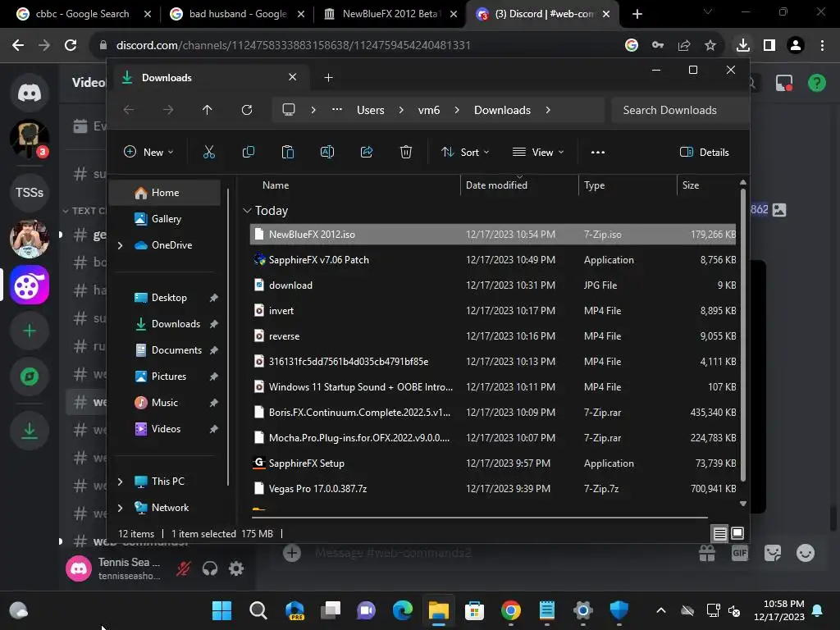Click the Discord help question mark icon

[816, 83]
